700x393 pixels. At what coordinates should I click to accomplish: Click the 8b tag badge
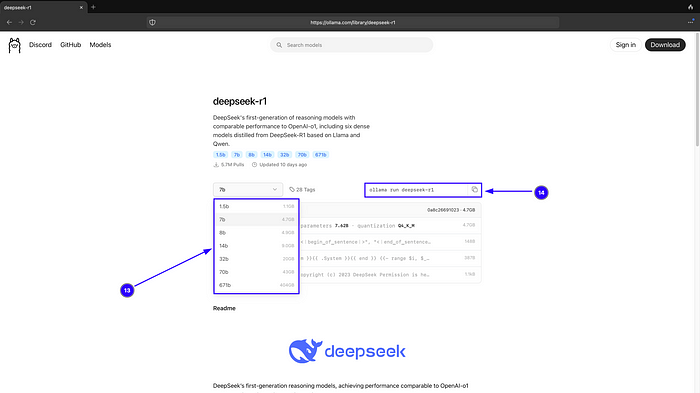(251, 155)
